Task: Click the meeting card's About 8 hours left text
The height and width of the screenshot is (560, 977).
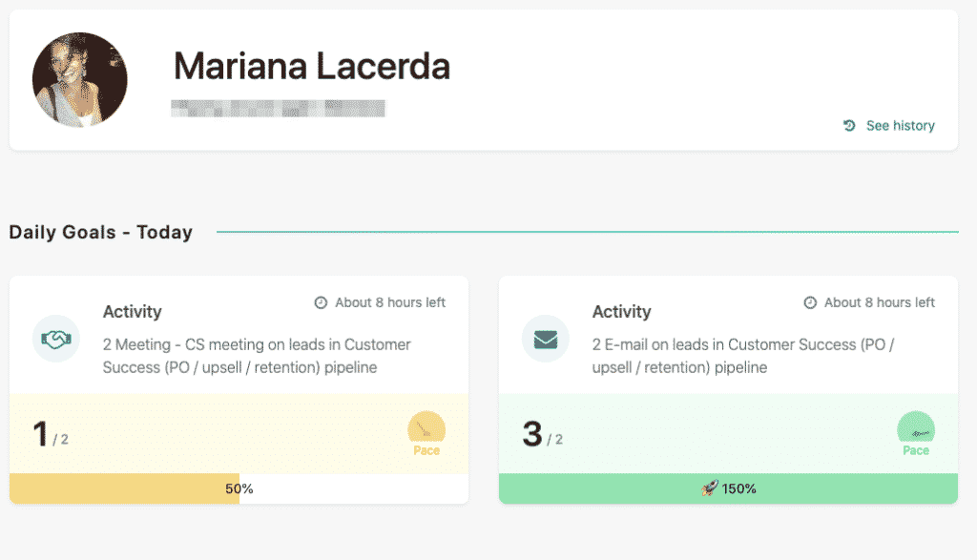Action: (x=390, y=302)
